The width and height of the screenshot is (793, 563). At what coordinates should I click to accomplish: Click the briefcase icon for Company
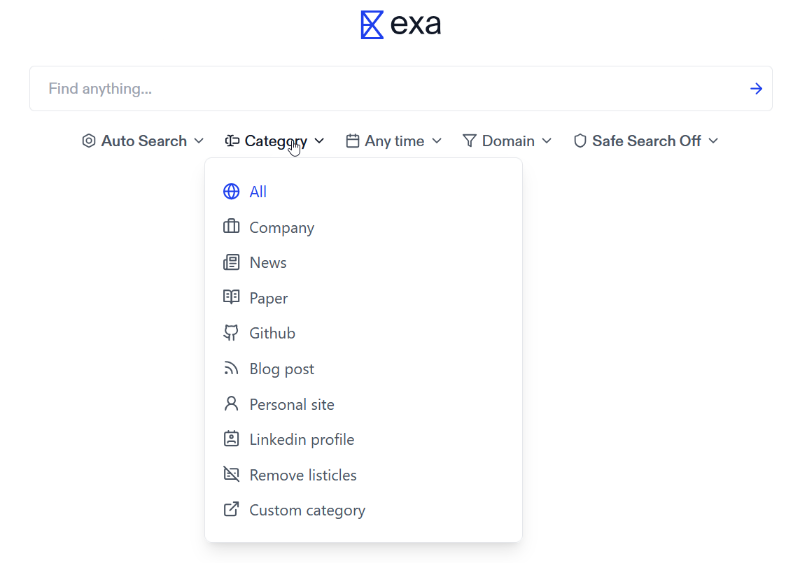(x=231, y=227)
